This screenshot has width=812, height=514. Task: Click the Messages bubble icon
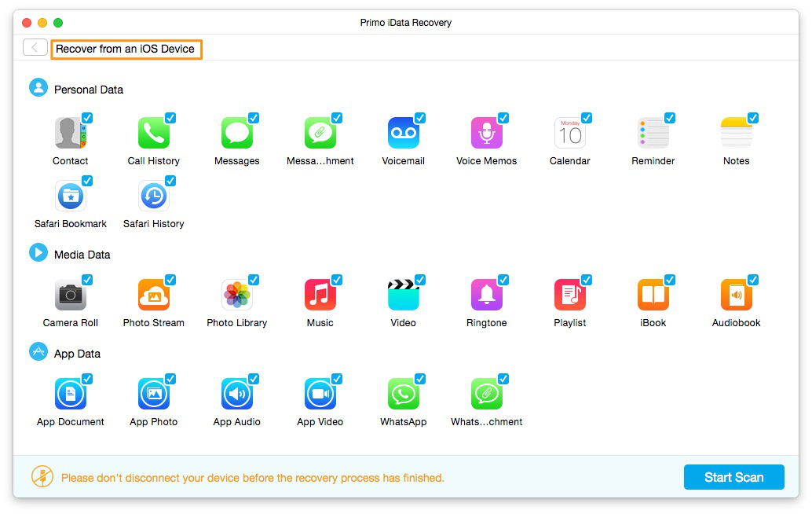click(x=237, y=133)
